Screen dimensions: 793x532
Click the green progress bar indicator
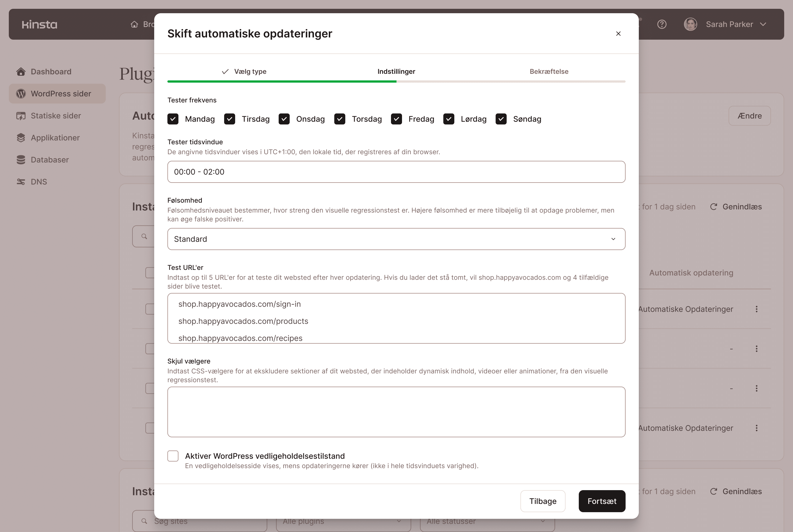281,82
